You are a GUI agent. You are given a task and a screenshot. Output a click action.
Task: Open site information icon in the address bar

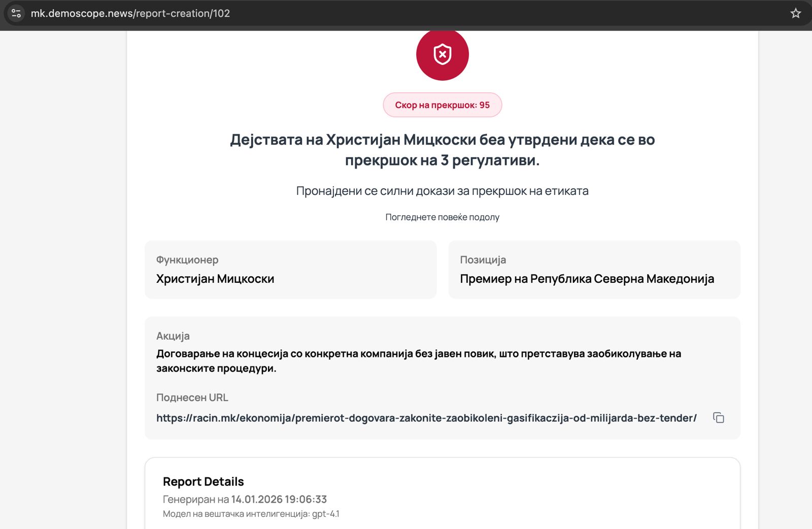[x=16, y=13]
